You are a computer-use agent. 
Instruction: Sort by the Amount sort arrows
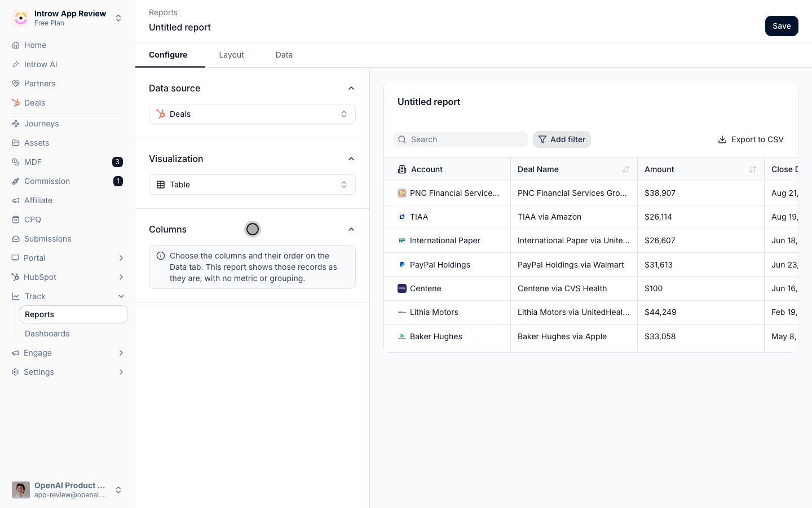tap(753, 169)
